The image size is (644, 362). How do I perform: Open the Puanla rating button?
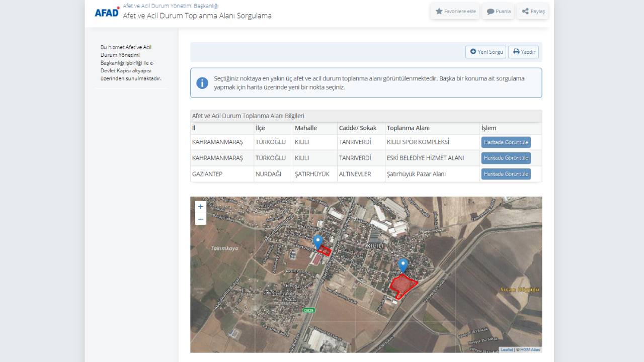coord(498,11)
